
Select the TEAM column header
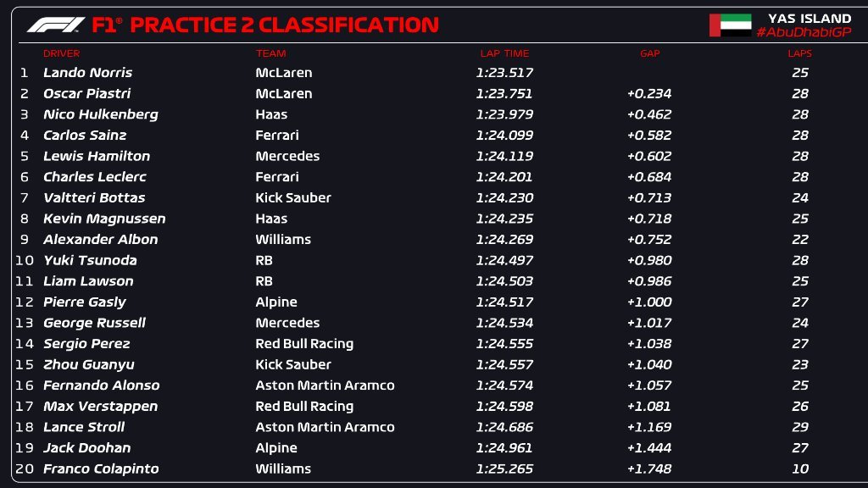270,53
